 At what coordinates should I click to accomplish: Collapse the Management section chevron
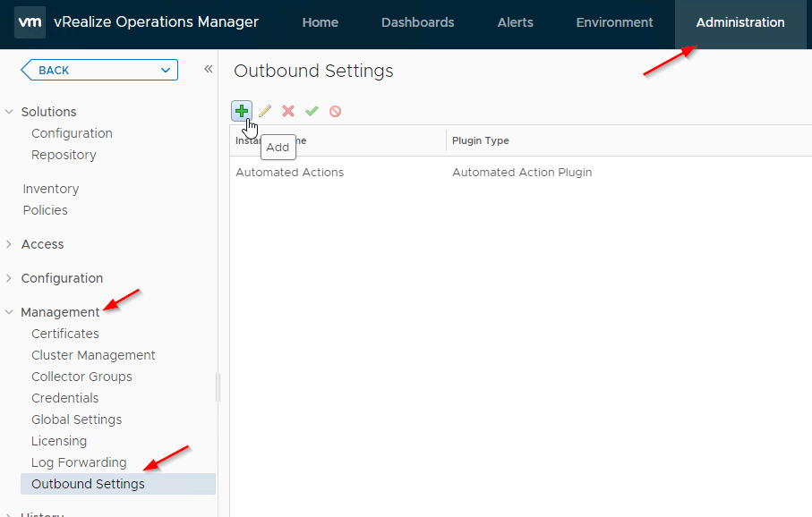9,312
